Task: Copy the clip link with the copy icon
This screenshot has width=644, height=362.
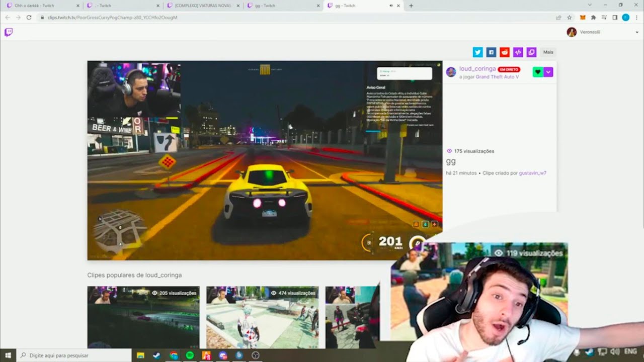Action: tap(531, 52)
